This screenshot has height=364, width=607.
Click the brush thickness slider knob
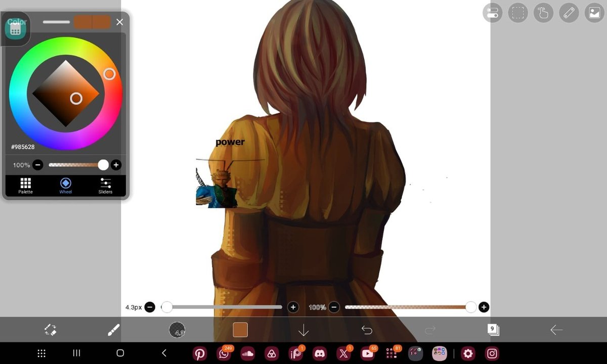pyautogui.click(x=166, y=307)
